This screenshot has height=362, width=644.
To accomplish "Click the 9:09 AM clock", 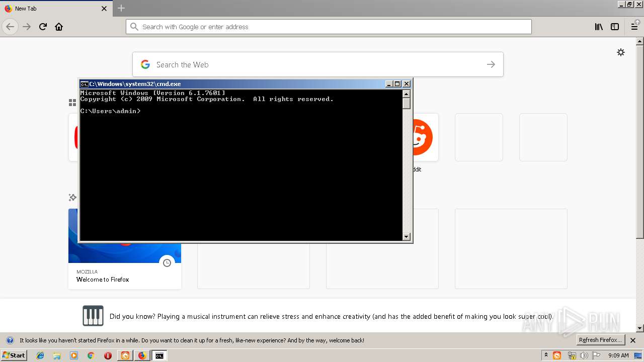I will [618, 355].
